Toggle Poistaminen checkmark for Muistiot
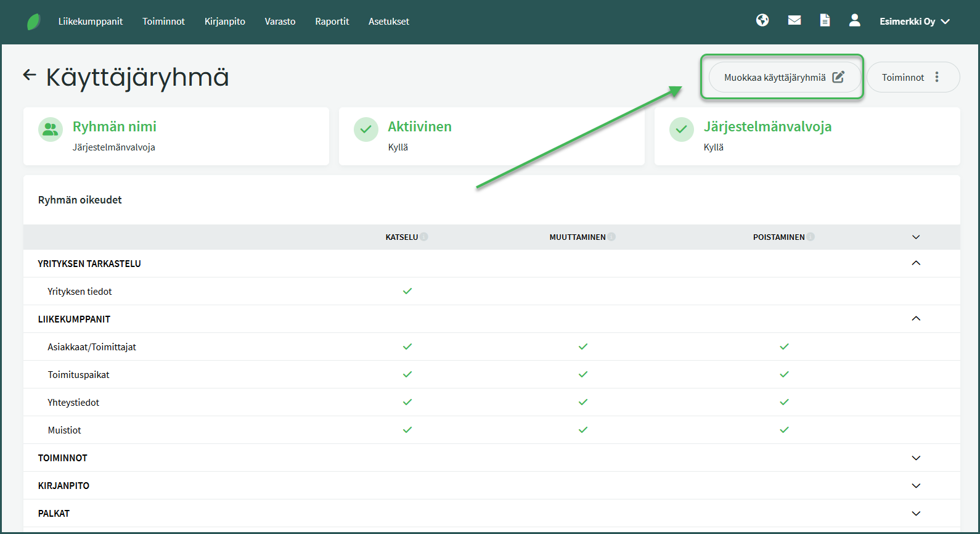Image resolution: width=980 pixels, height=534 pixels. click(x=784, y=430)
